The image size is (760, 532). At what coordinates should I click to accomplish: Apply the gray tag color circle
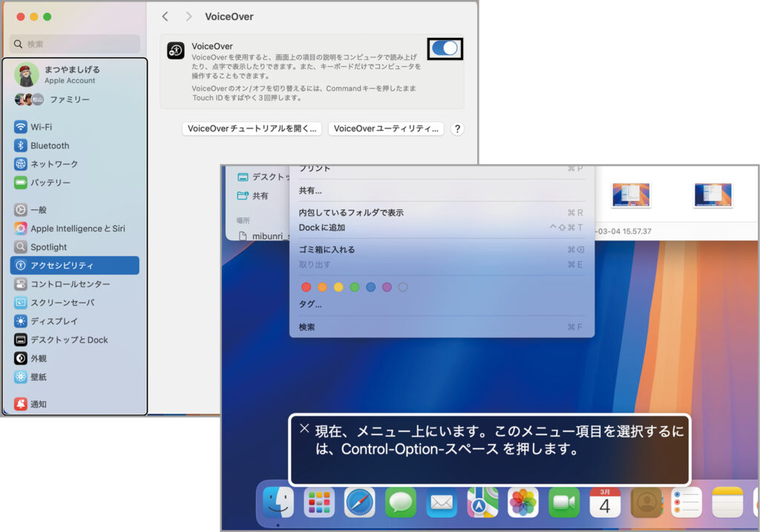[403, 287]
